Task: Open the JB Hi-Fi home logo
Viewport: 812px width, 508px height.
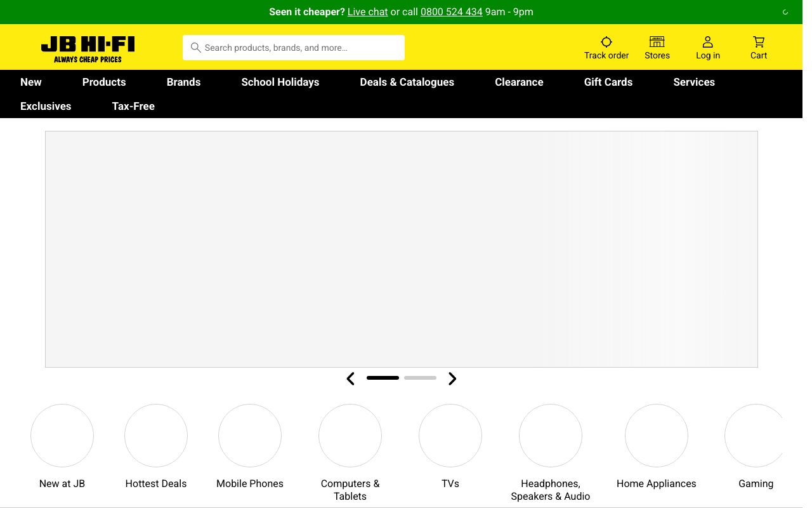Action: tap(88, 49)
